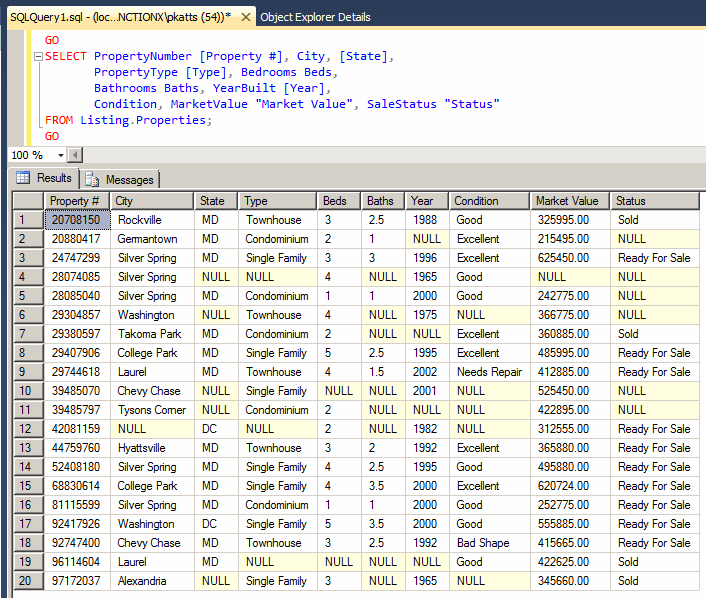Select property number 97172037
The image size is (706, 598).
(x=77, y=581)
